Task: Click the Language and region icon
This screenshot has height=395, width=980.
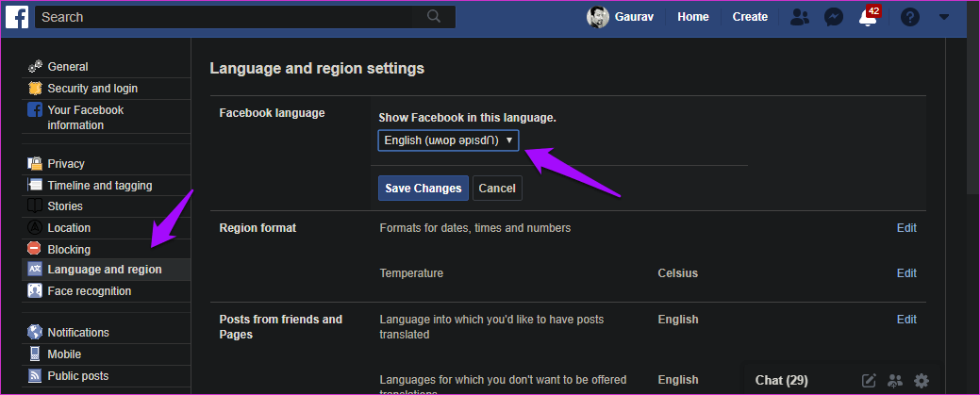Action: coord(35,270)
